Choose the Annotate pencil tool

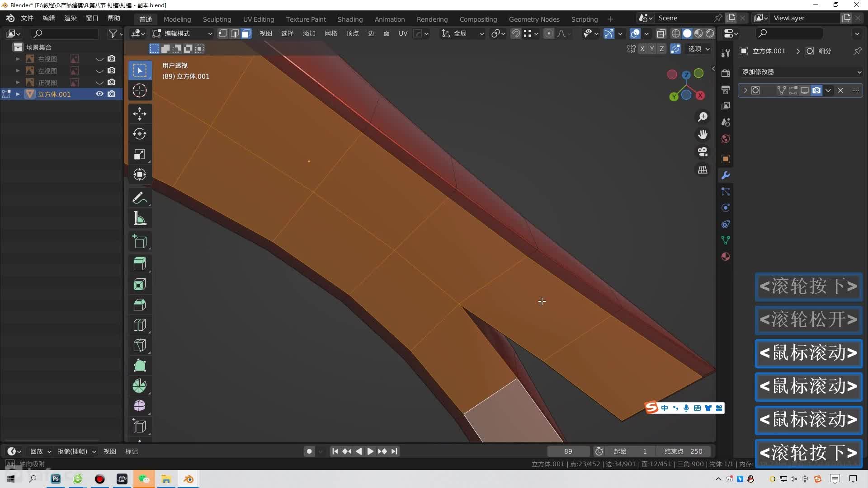click(x=140, y=198)
